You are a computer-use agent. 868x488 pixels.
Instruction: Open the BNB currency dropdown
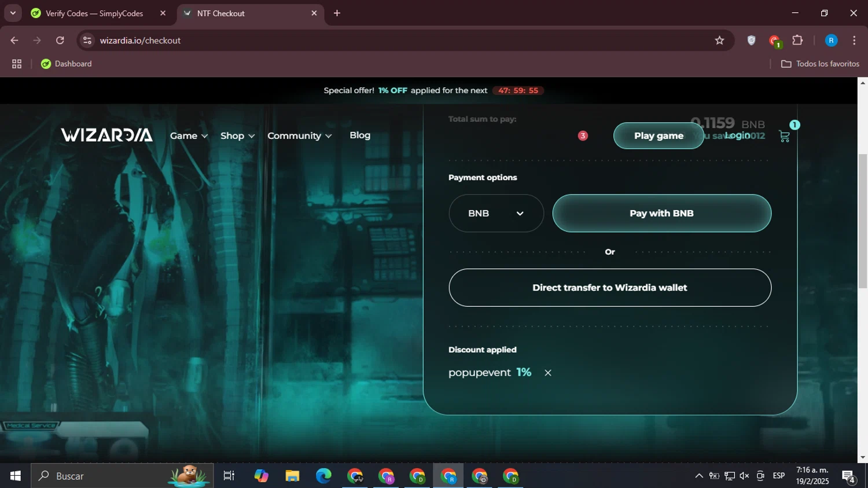(496, 214)
